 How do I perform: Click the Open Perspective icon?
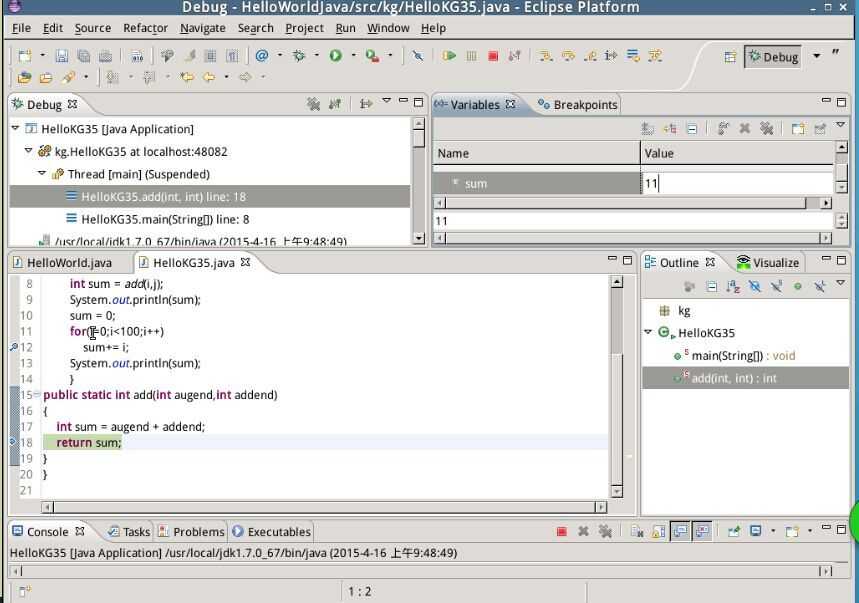730,57
